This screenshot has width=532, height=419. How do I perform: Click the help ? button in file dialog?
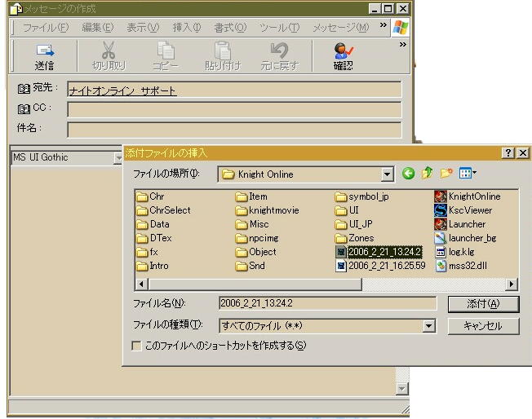[508, 153]
